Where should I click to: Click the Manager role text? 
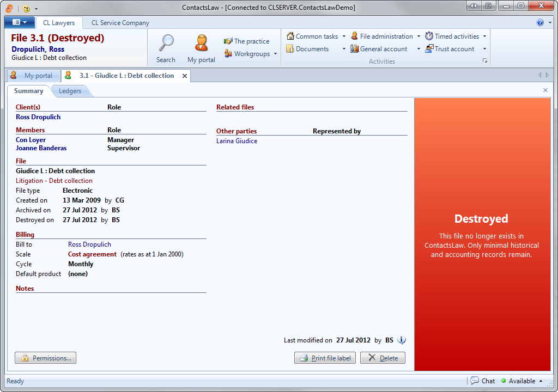pos(120,140)
